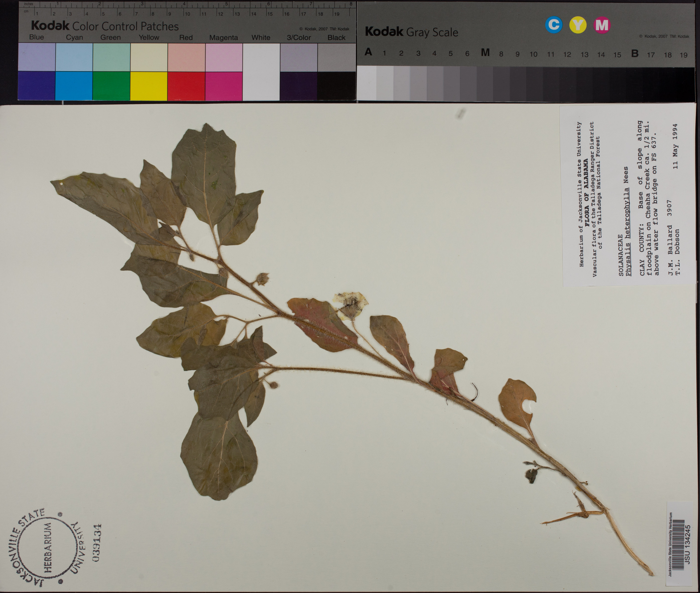Click the "Kodak Color Control Patches" title
700x593 pixels.
105,26
